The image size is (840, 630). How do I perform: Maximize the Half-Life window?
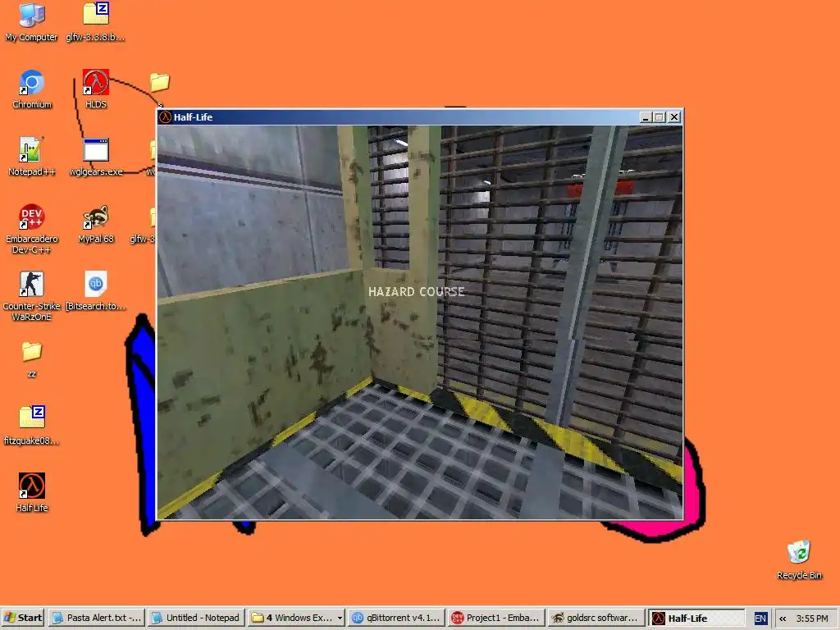[659, 116]
